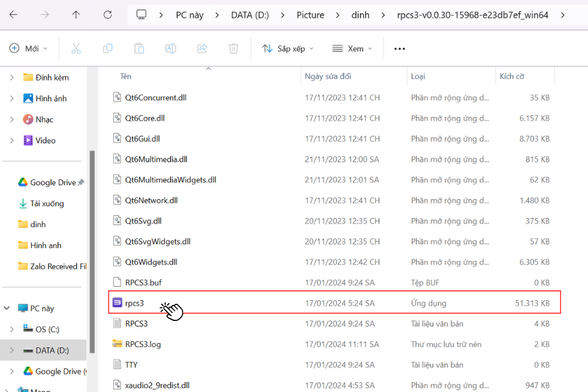588x392 pixels.
Task: Select the Qt6SvgWidgets.dll file
Action: (331, 241)
